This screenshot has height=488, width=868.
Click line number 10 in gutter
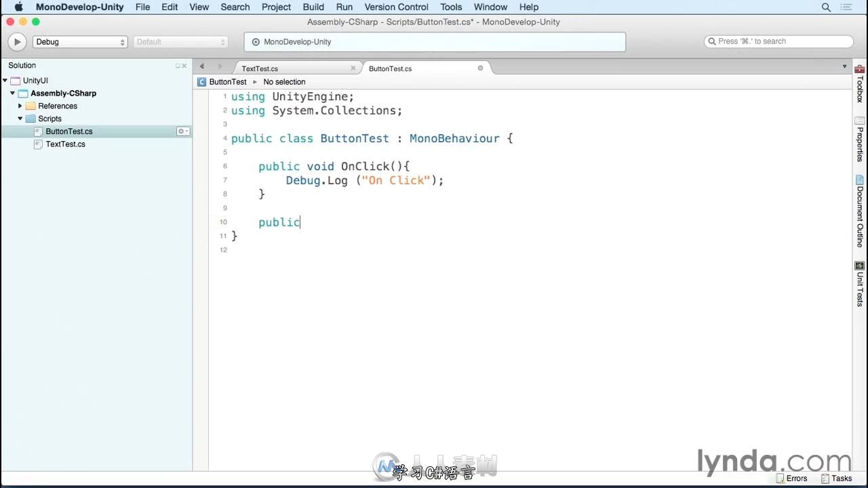(x=223, y=222)
